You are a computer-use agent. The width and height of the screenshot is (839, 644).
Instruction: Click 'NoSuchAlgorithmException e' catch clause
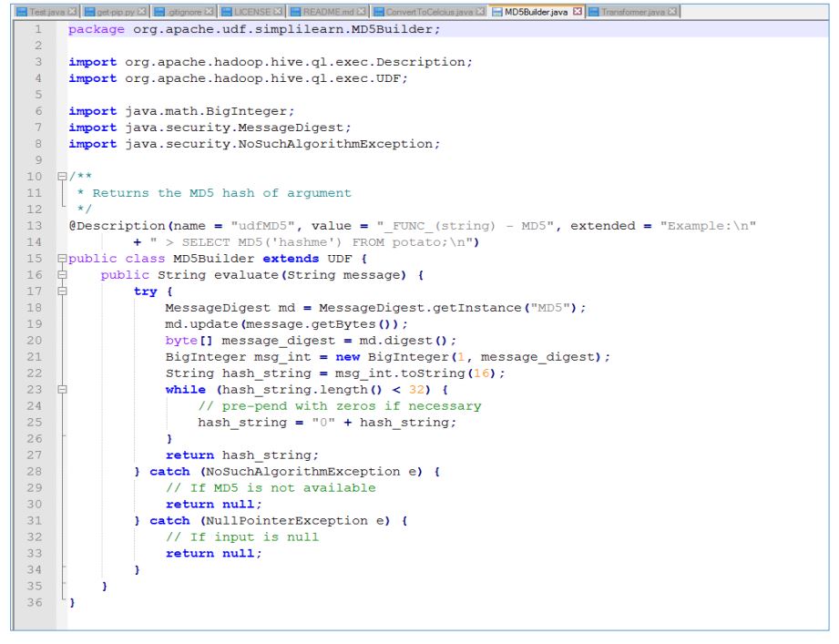tap(311, 472)
